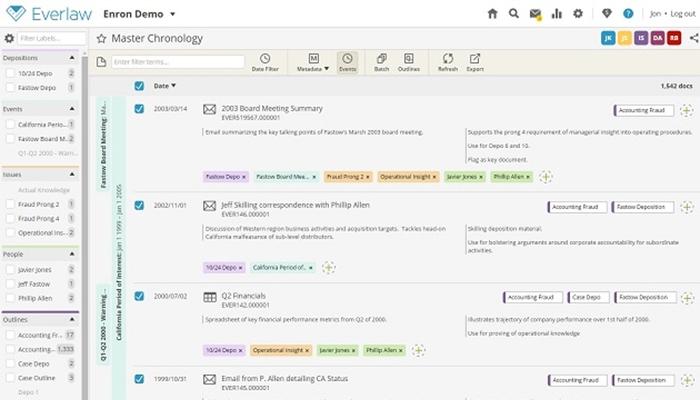
Task: Favorite Master Chronology with the star
Action: click(101, 39)
